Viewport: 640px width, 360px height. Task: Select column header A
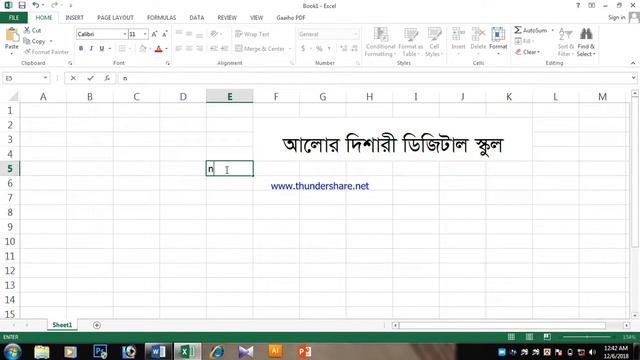pyautogui.click(x=43, y=97)
